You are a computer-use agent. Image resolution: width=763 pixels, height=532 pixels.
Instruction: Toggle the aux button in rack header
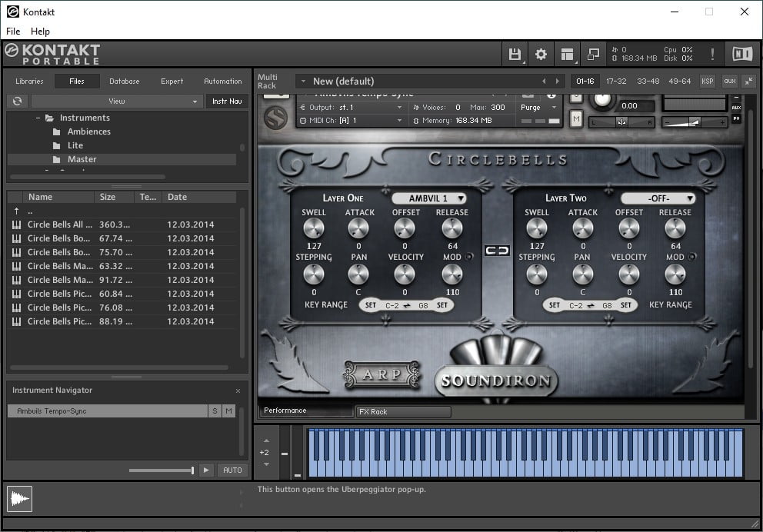(x=729, y=81)
